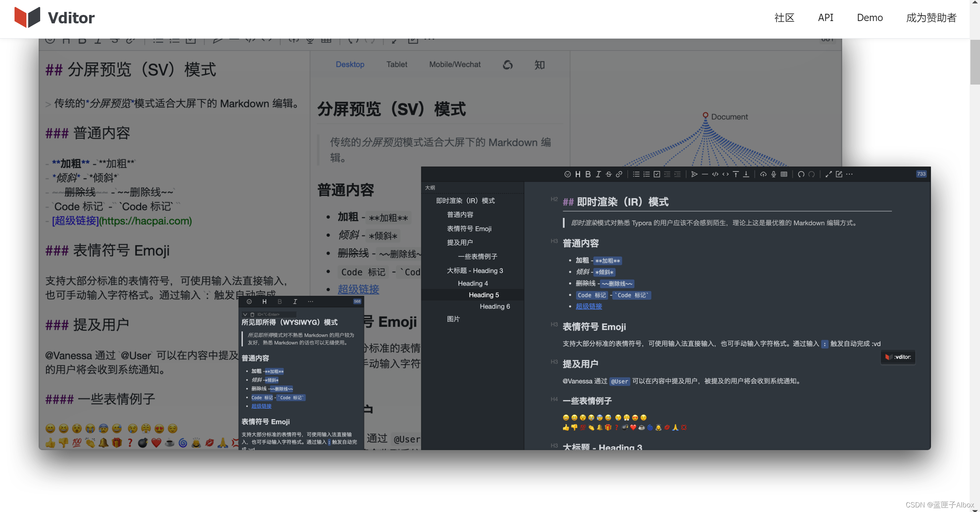
Task: Toggle the blockquote formatting icon
Action: tap(695, 174)
